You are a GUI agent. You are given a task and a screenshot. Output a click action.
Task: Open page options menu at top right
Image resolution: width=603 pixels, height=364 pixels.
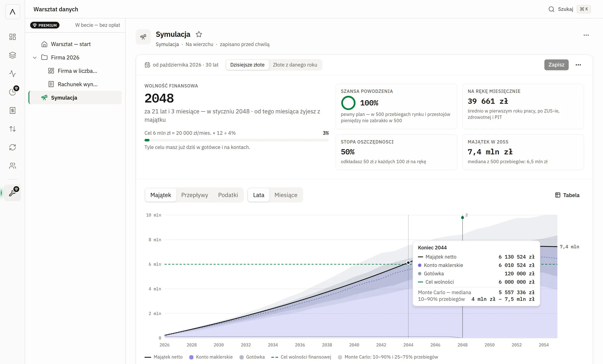pos(586,35)
